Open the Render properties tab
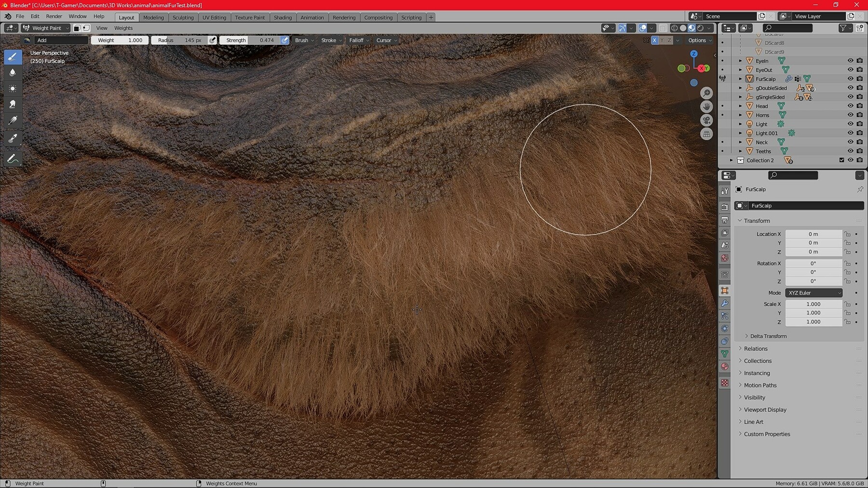Viewport: 868px width, 488px height. [x=725, y=207]
